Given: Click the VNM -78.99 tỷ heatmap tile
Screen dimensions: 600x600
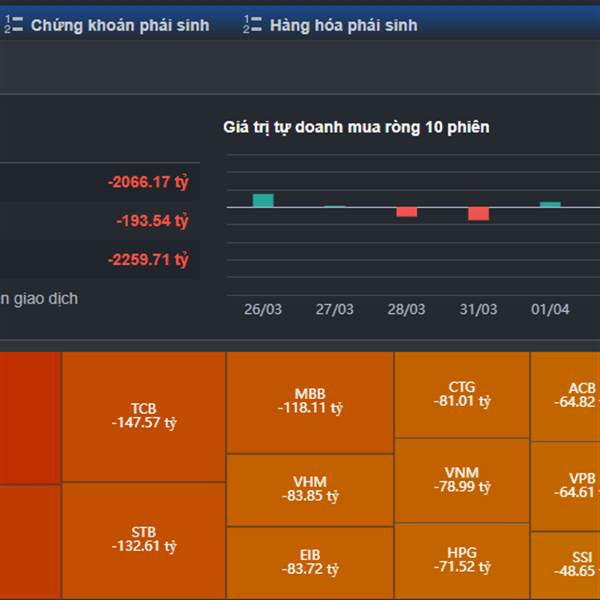Looking at the screenshot, I should (x=462, y=481).
